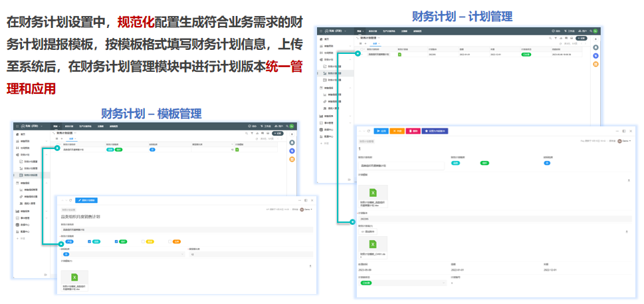Collapse sidebar using bottom arrow in template window
The height and width of the screenshot is (304, 644).
coord(46,273)
